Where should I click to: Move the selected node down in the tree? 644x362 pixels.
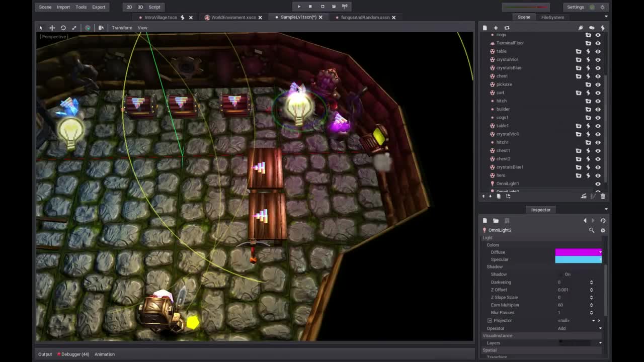click(x=490, y=196)
